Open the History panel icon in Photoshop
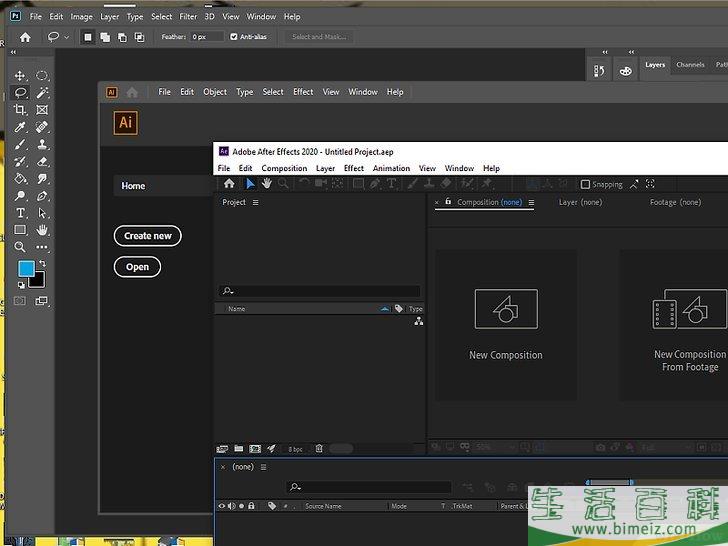The width and height of the screenshot is (728, 546). 599,71
